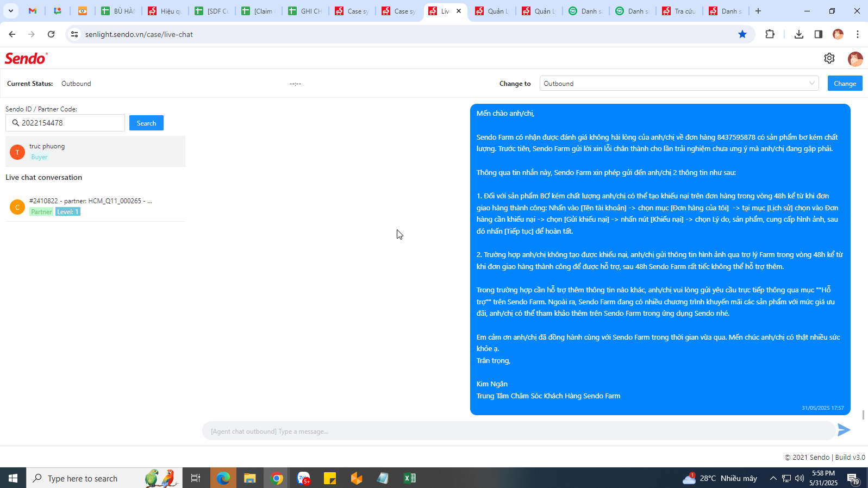
Task: Click the Change status button
Action: point(845,84)
